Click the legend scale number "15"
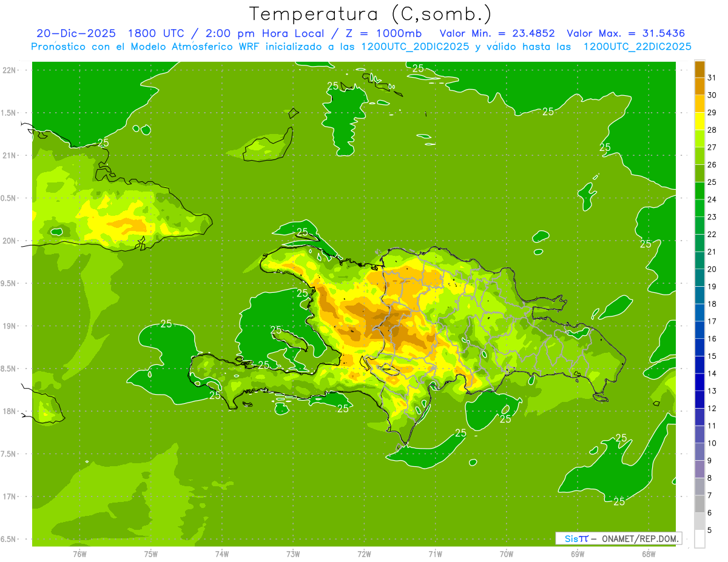Screen dimensions: 728x562 coord(712,356)
